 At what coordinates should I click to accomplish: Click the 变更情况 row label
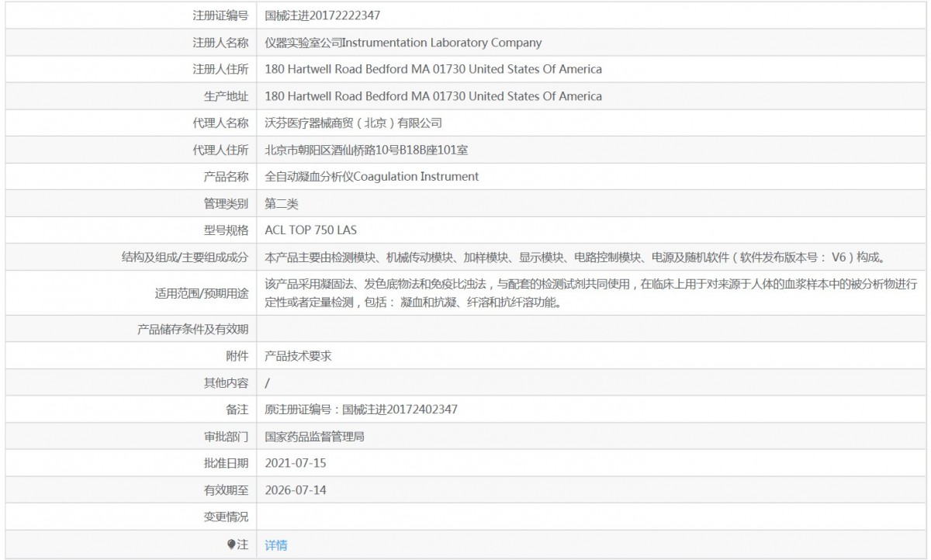click(226, 517)
